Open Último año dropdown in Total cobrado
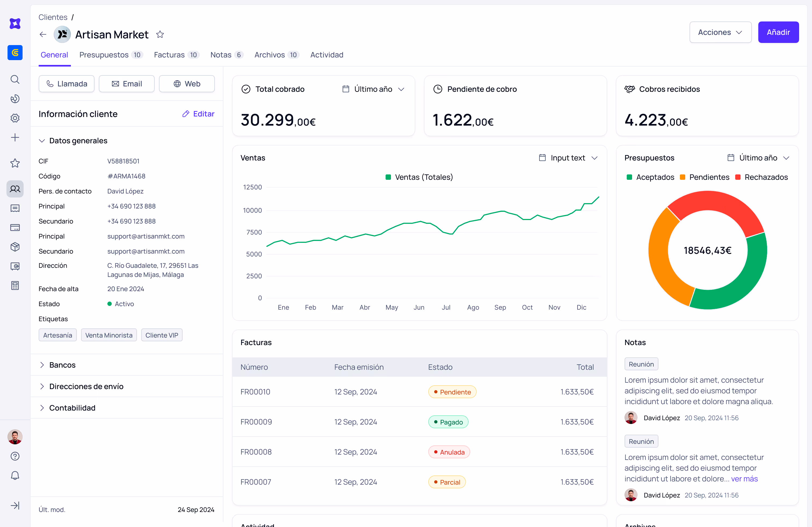812x527 pixels. pos(373,89)
